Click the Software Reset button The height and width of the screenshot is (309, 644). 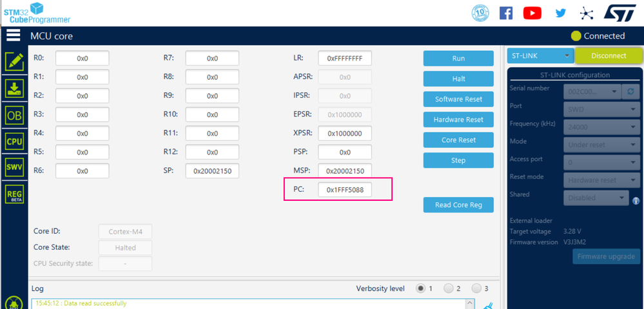coord(458,99)
